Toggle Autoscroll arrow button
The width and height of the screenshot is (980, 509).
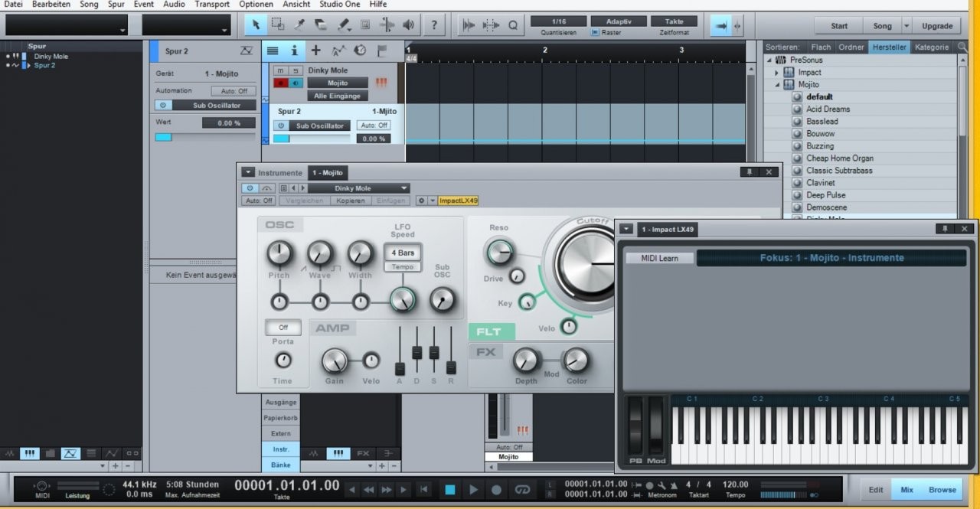pyautogui.click(x=720, y=25)
